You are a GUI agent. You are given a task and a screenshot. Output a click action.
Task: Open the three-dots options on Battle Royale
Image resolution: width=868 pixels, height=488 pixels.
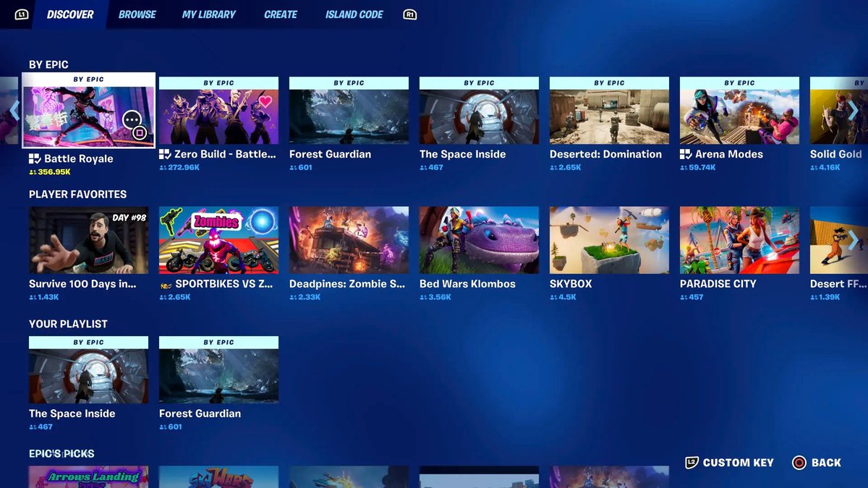[x=132, y=119]
